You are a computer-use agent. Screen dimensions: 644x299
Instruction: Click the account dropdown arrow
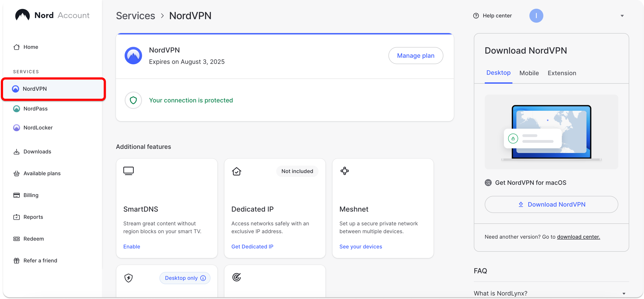pos(623,16)
